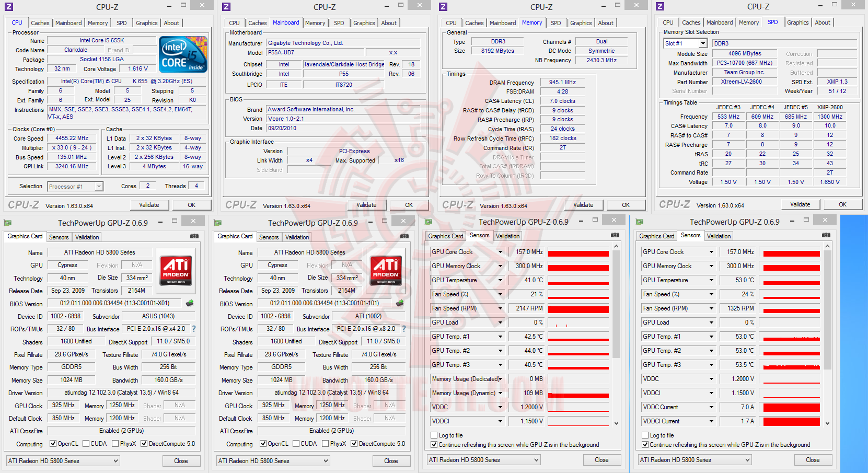
Task: Click Close in the ASUS subvendor GPU-Z window
Action: coord(181,461)
